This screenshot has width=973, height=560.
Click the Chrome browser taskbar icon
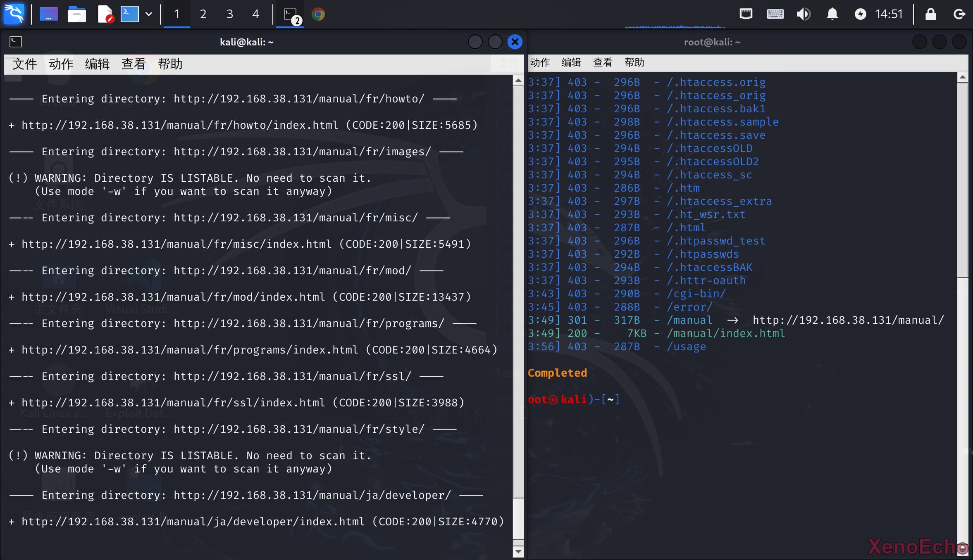pyautogui.click(x=318, y=14)
